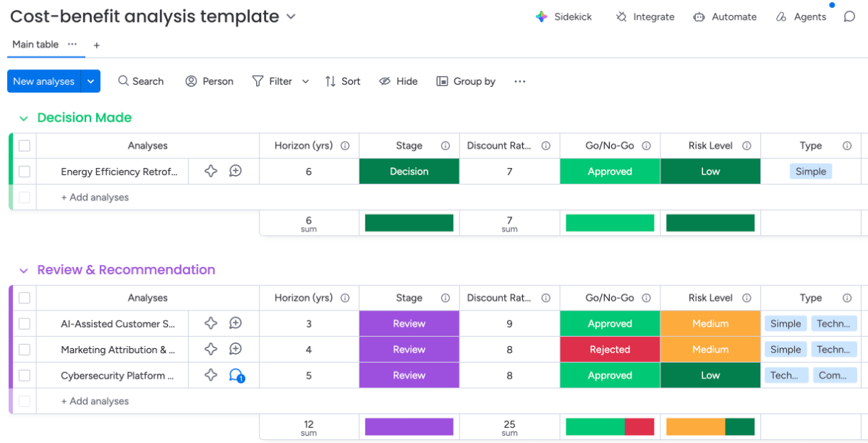Click the sparkle icon for AI-Assisted Customer row
The height and width of the screenshot is (443, 868).
(211, 324)
